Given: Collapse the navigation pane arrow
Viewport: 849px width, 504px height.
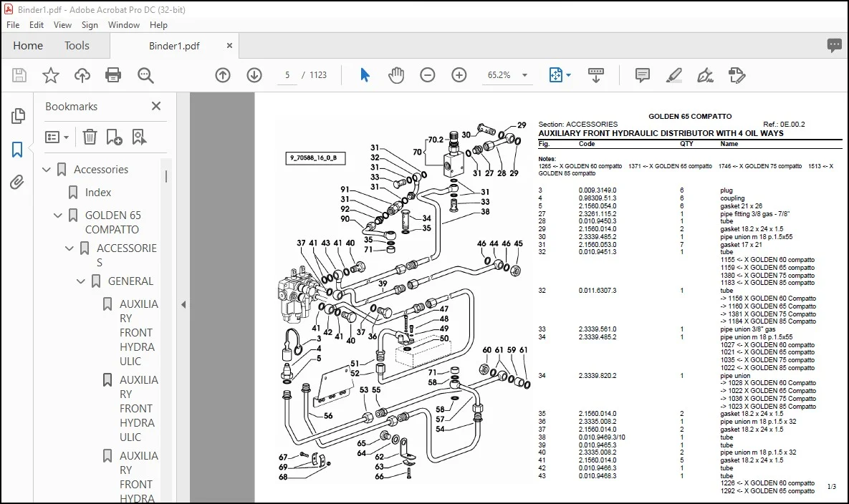Looking at the screenshot, I should 183,304.
